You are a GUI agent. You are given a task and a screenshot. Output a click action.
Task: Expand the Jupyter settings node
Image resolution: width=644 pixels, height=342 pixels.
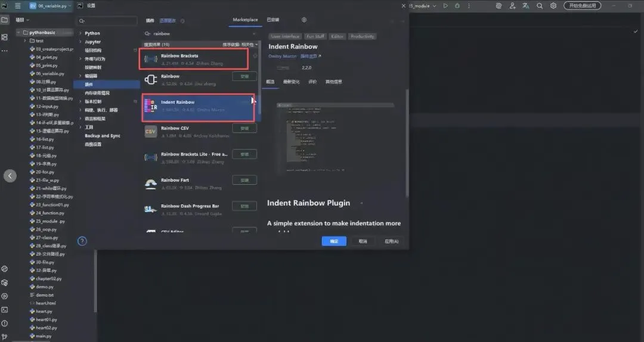tap(80, 42)
